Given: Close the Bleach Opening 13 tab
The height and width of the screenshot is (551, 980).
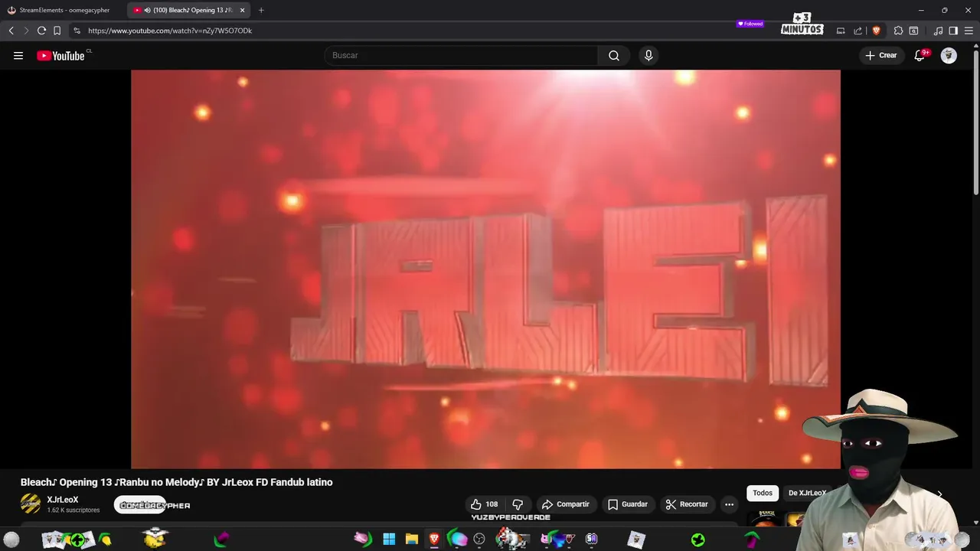Looking at the screenshot, I should (x=242, y=10).
